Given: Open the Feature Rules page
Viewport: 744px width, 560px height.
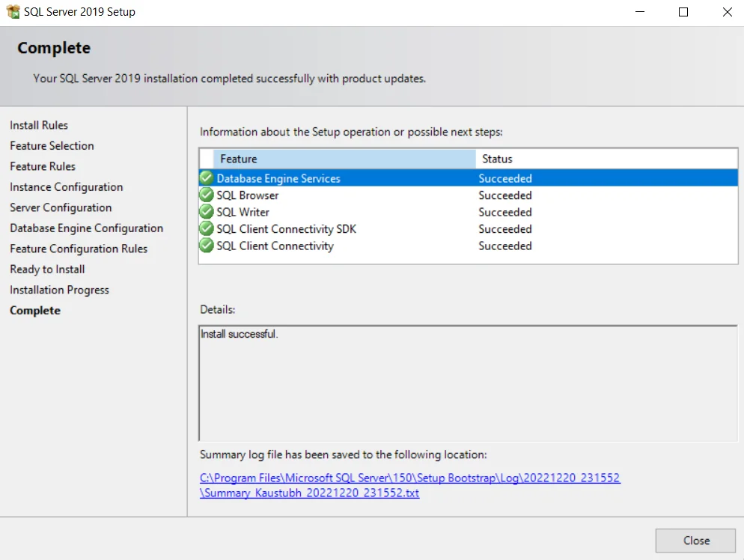Looking at the screenshot, I should (x=43, y=166).
